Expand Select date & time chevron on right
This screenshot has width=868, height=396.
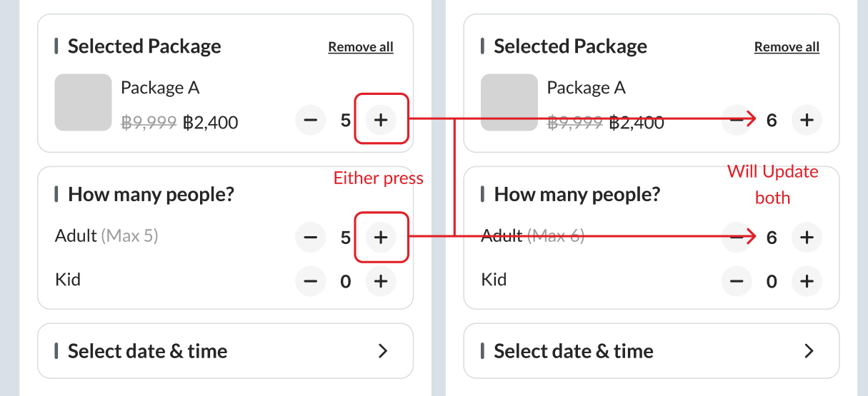[x=809, y=351]
